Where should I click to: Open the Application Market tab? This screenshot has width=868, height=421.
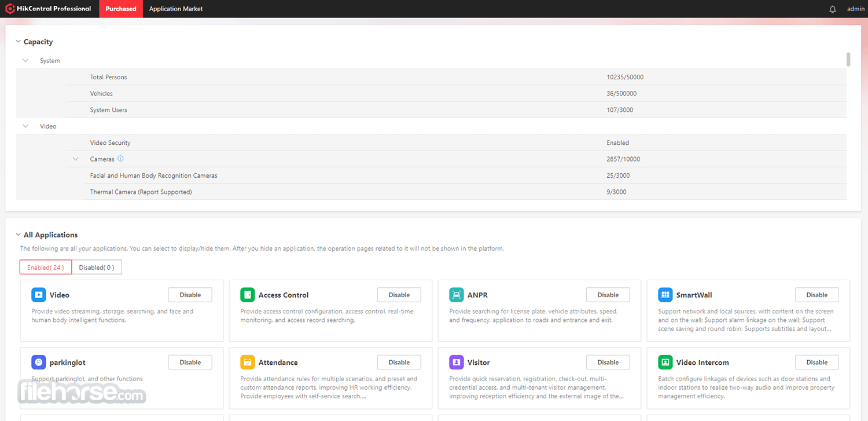tap(176, 9)
